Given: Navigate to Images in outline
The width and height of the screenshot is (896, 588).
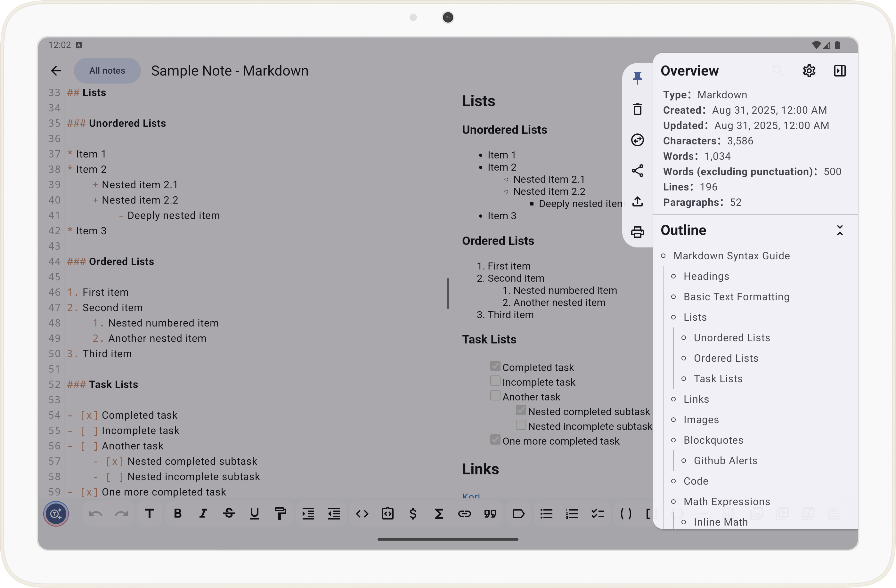Looking at the screenshot, I should pyautogui.click(x=701, y=420).
